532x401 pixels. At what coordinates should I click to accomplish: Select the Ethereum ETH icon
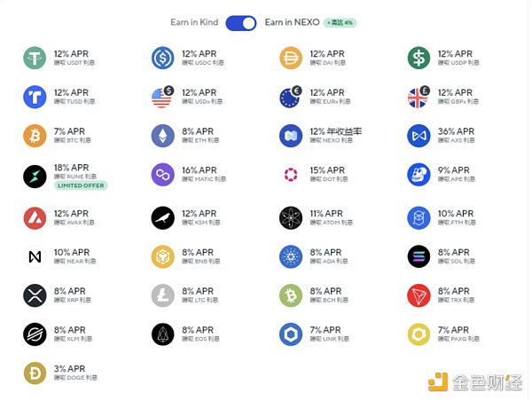tap(162, 135)
